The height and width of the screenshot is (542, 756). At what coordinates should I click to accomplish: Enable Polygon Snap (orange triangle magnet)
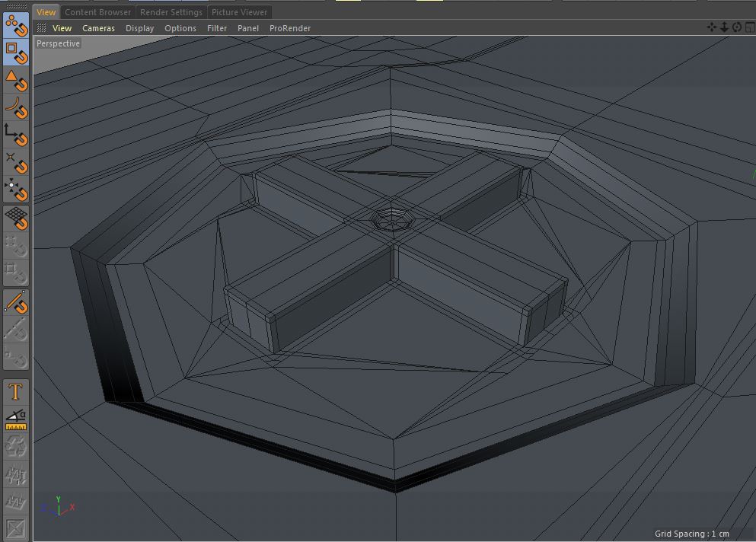tap(17, 80)
